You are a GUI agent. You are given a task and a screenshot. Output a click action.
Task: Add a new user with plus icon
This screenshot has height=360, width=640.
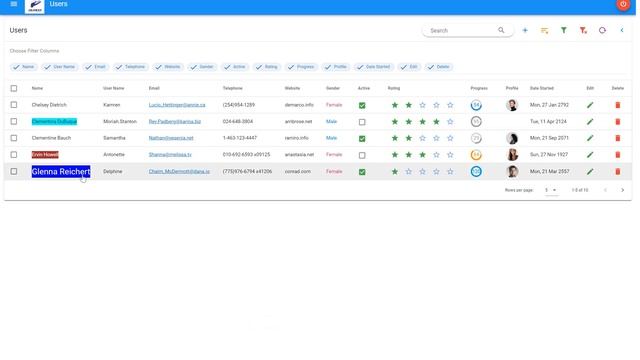click(525, 30)
